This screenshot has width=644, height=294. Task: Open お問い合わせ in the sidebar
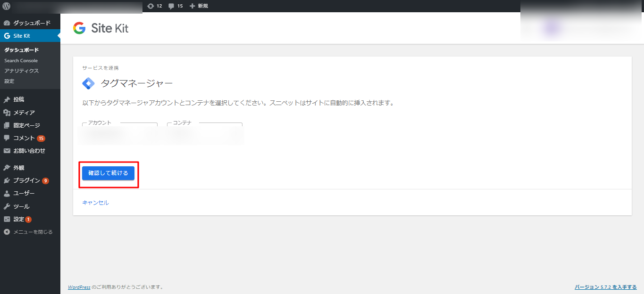(30, 151)
